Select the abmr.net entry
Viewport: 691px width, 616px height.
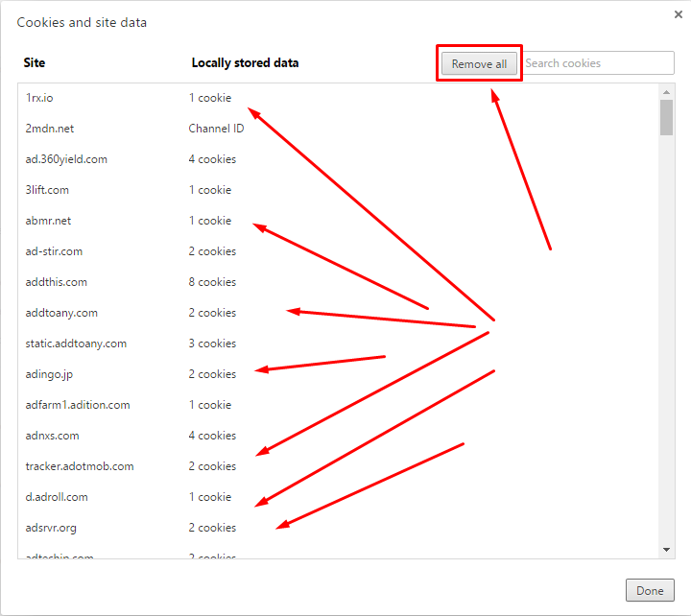point(48,221)
